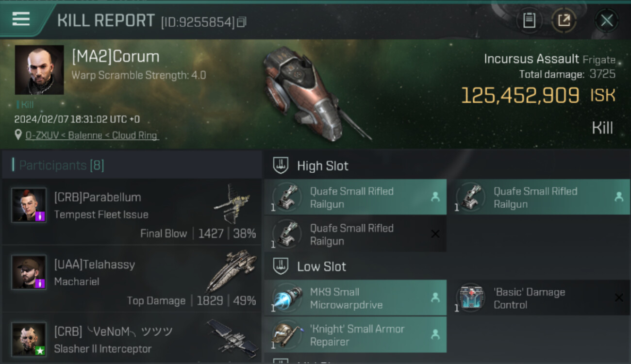631x364 pixels.
Task: Open the O-ZXUV Balenne Cloud Ring location link
Action: pyautogui.click(x=92, y=135)
